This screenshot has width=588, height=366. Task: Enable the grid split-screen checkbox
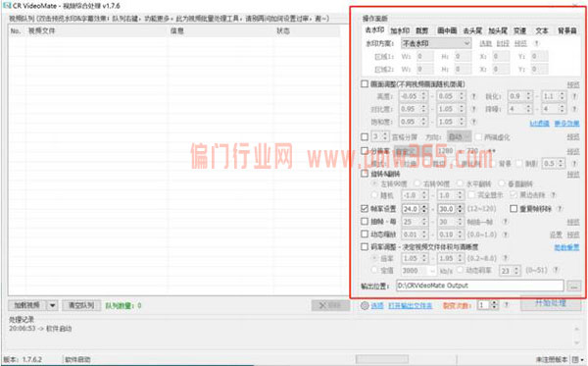click(365, 136)
